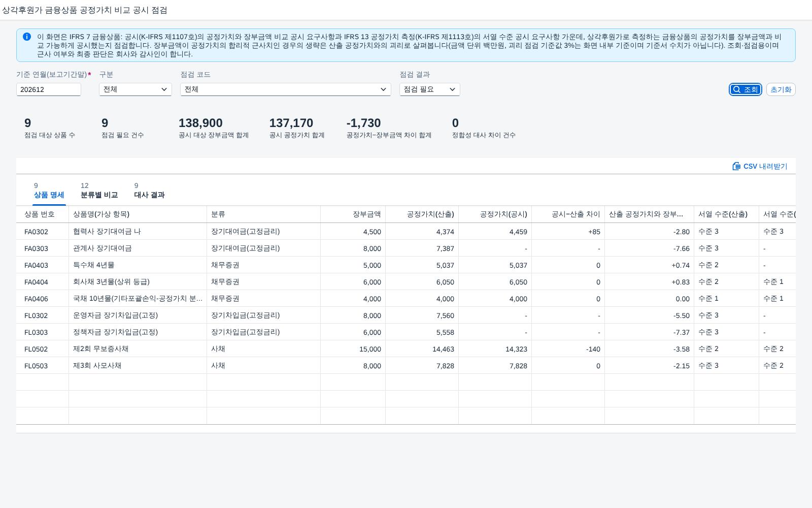This screenshot has height=508, width=812.
Task: Click the 138,900 carrying amount total
Action: coord(200,123)
